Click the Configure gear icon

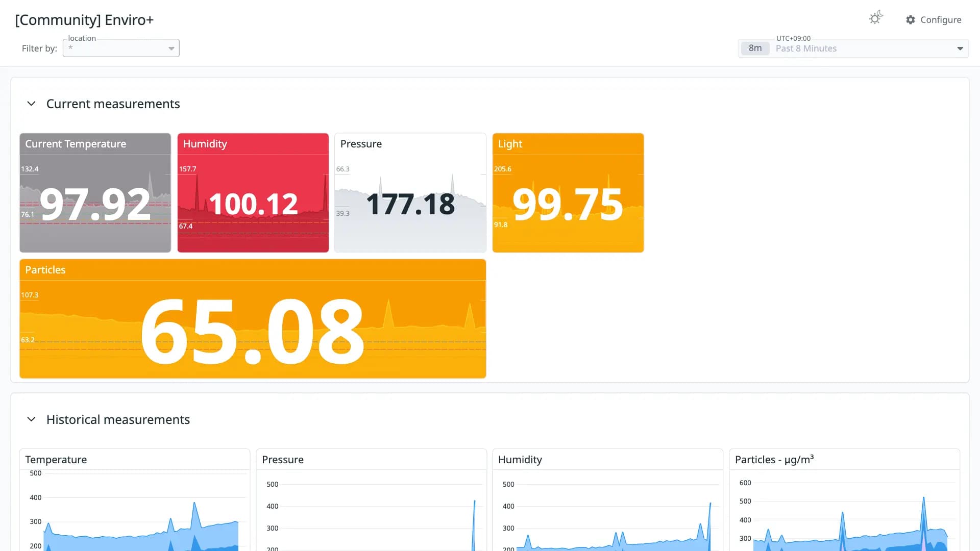[910, 19]
